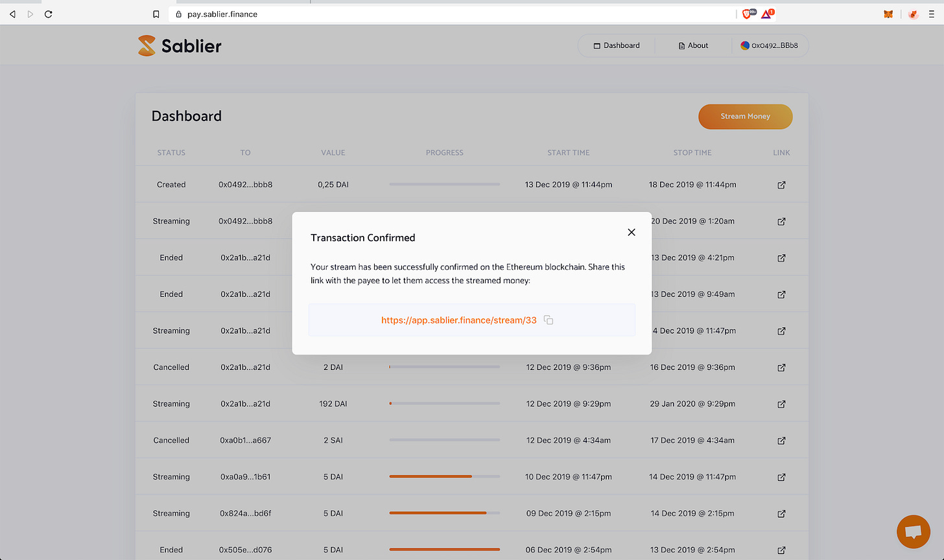
Task: Click address 0xa0b1...a667
Action: click(x=246, y=440)
